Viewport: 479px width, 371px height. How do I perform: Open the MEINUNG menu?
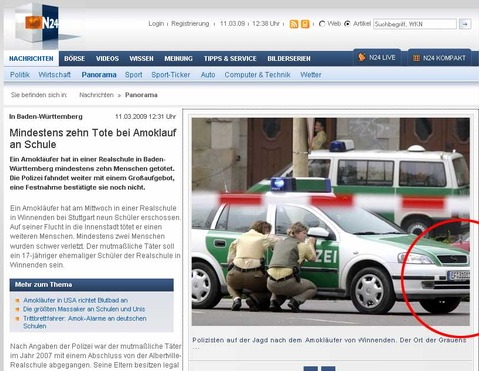178,59
